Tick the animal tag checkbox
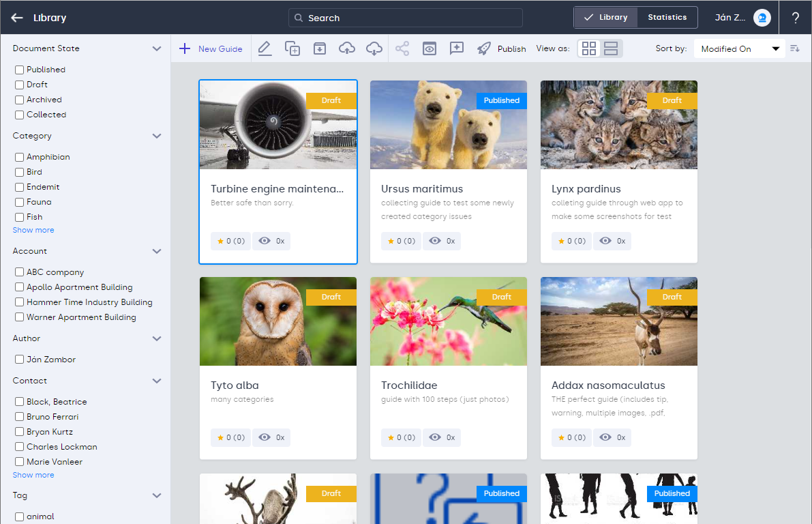Viewport: 812px width, 524px height. pos(19,516)
